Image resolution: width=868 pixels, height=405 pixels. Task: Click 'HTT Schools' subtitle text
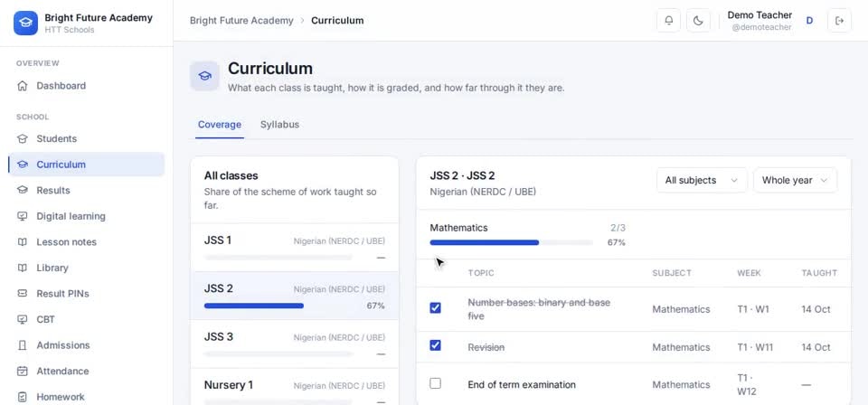[x=70, y=30]
